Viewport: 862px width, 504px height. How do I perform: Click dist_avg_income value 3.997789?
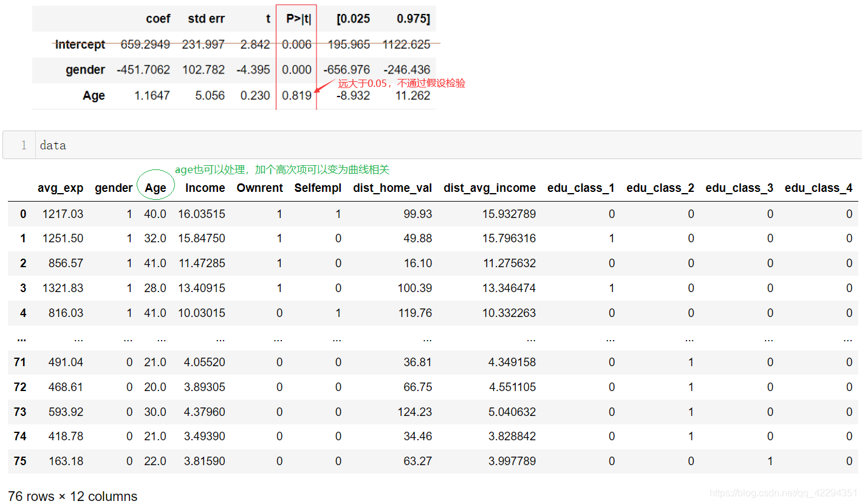512,461
